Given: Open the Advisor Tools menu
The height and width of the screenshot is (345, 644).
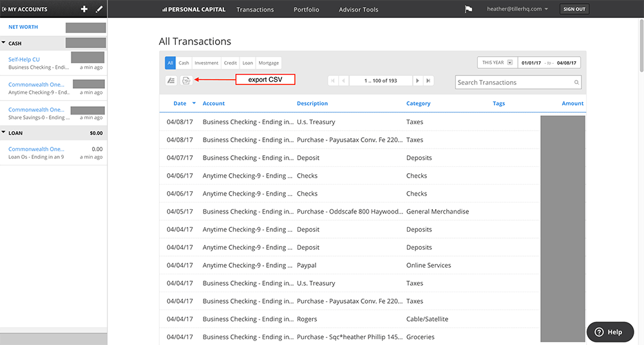Looking at the screenshot, I should [359, 10].
